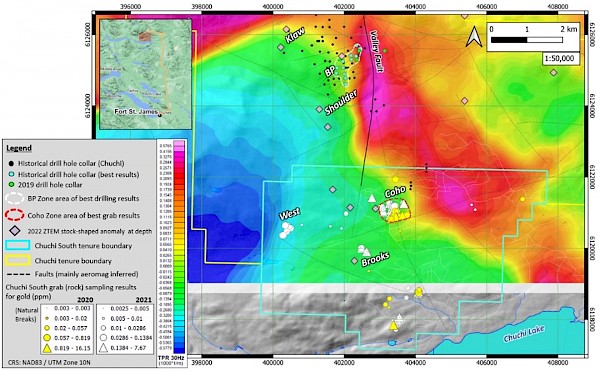Click the north arrow icon
Screen dimensions: 600x371
click(474, 37)
